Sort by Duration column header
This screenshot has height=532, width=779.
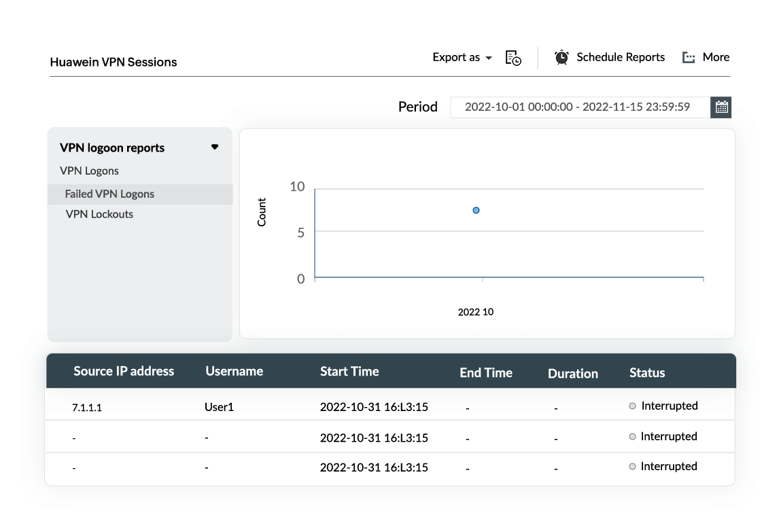tap(572, 373)
